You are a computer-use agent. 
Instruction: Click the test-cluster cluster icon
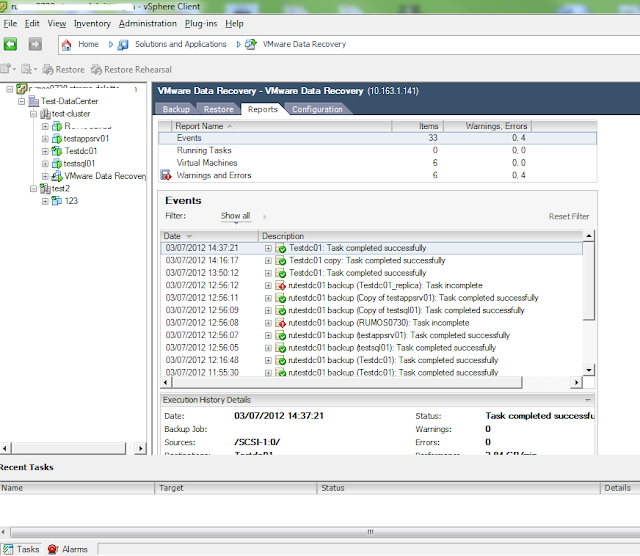pyautogui.click(x=45, y=113)
